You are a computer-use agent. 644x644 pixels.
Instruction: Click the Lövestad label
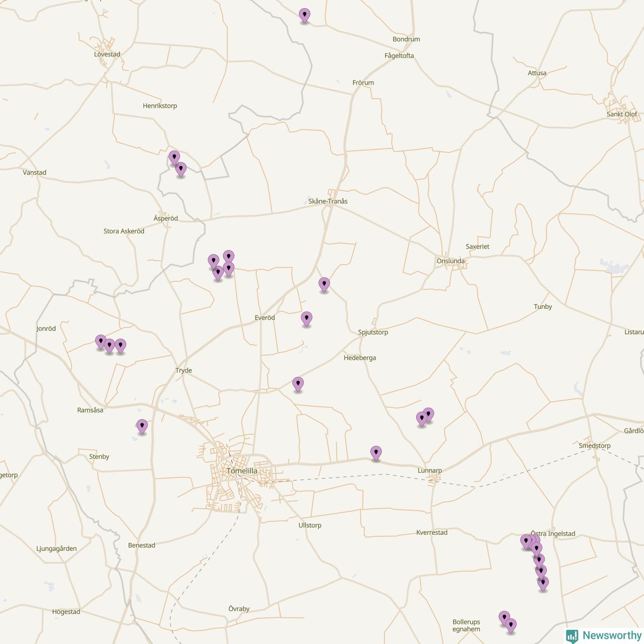coord(107,54)
